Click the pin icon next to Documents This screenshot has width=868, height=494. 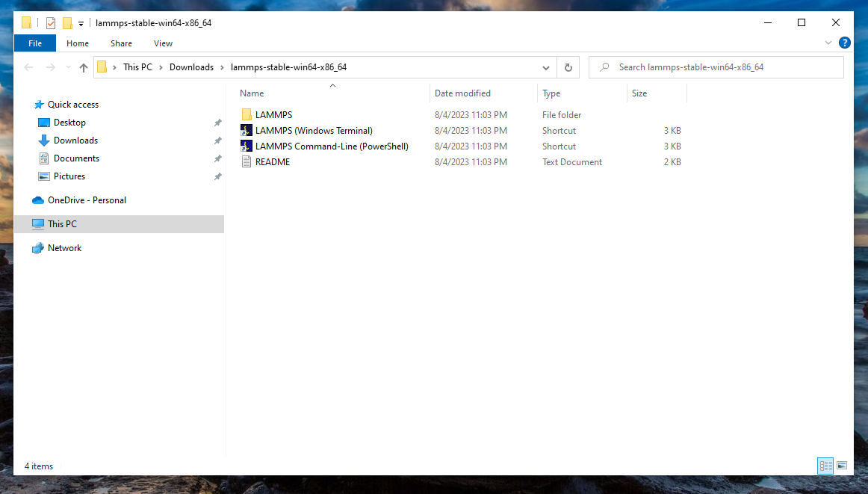pos(218,159)
